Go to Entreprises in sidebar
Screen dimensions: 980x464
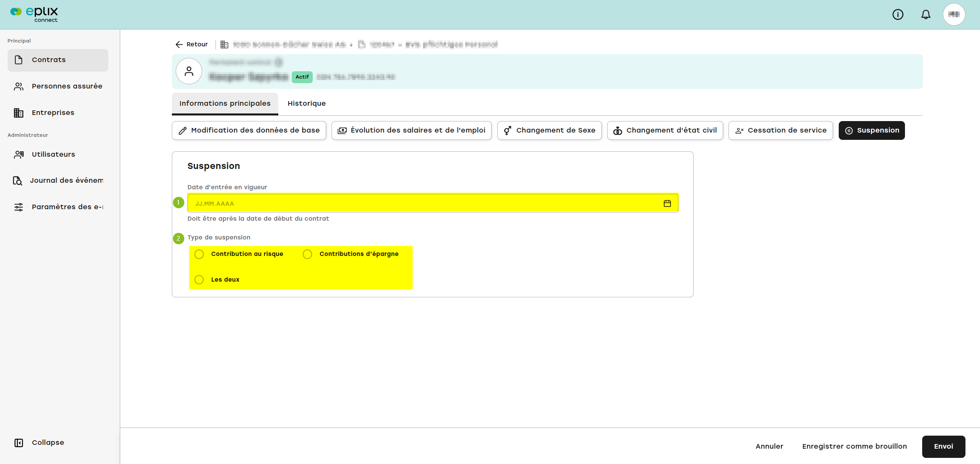(x=58, y=113)
